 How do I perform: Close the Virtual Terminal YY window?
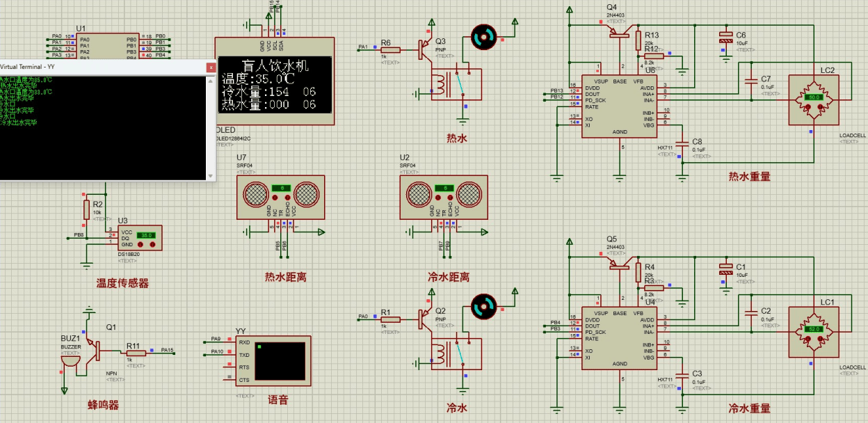pyautogui.click(x=212, y=67)
